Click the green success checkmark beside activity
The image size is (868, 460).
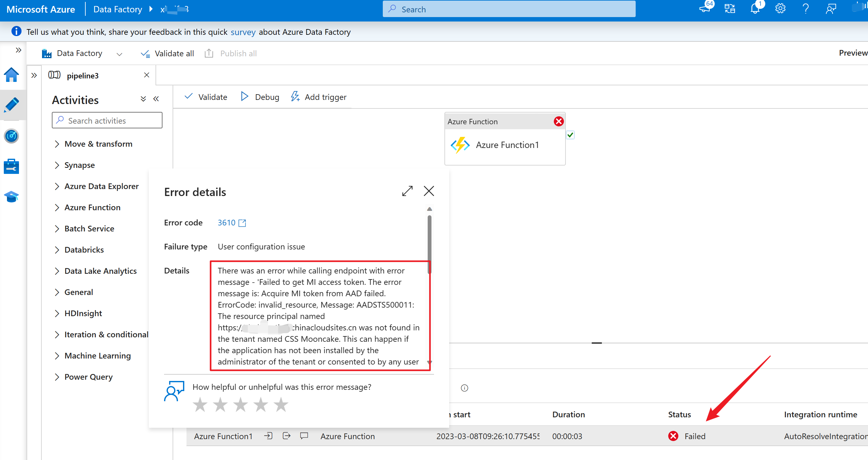570,135
